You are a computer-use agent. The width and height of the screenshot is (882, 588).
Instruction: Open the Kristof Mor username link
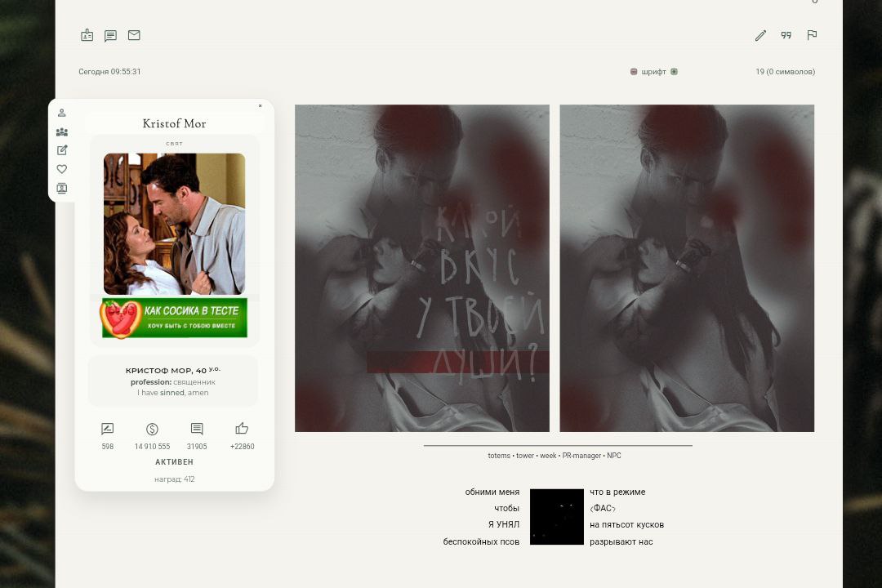tap(174, 124)
